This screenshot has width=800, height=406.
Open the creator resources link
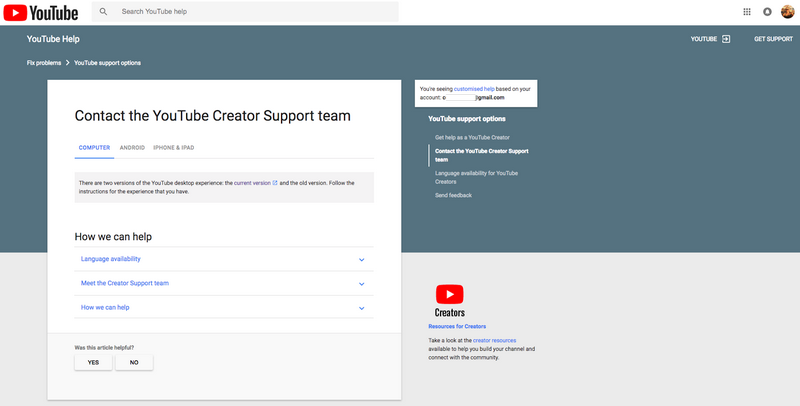[x=494, y=340]
